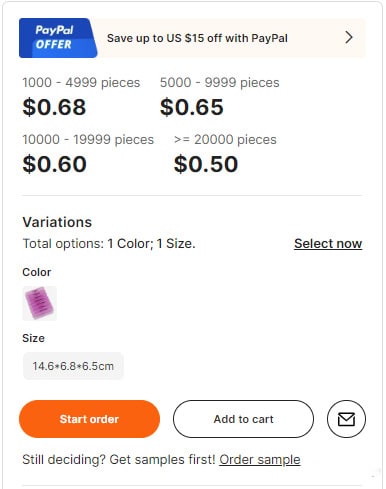Click the $0.65 price
The width and height of the screenshot is (386, 489).
(192, 107)
